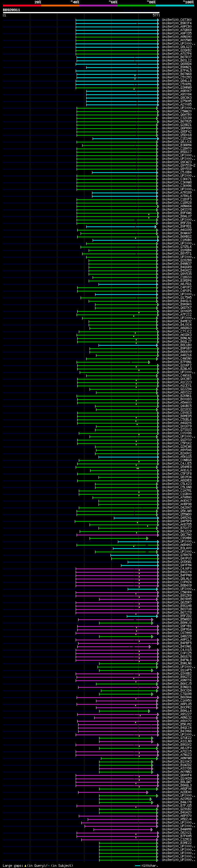Choose the UniRef100_A2Y085 hit
The height and width of the screenshot is (868, 197).
(177, 104)
